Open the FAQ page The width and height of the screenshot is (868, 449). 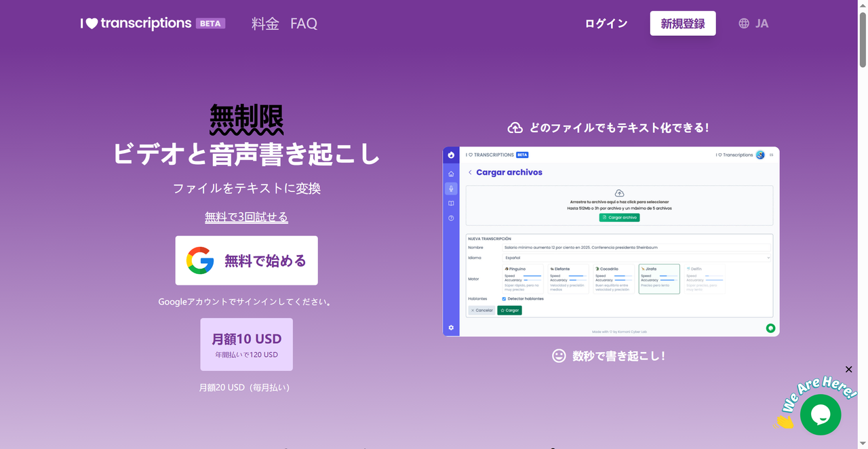pyautogui.click(x=304, y=24)
